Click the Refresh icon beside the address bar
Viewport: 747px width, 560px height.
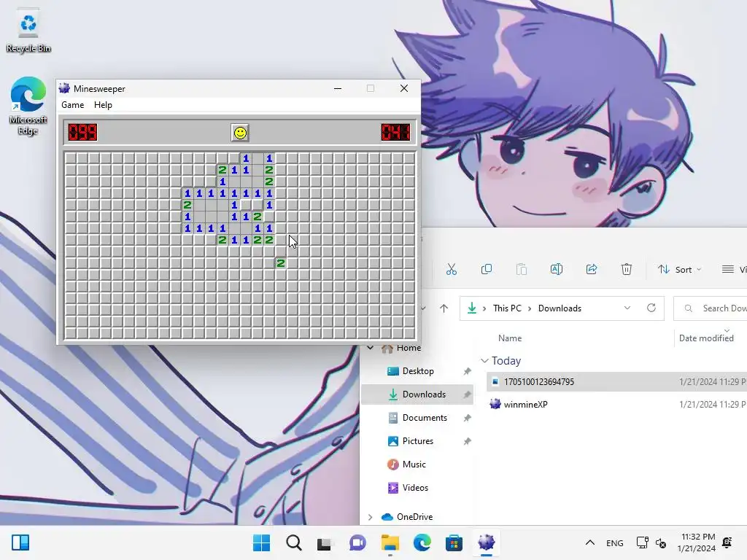pyautogui.click(x=651, y=308)
